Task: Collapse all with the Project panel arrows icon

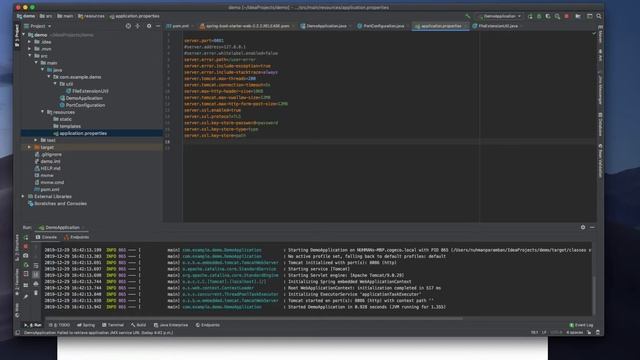Action: (x=138, y=26)
